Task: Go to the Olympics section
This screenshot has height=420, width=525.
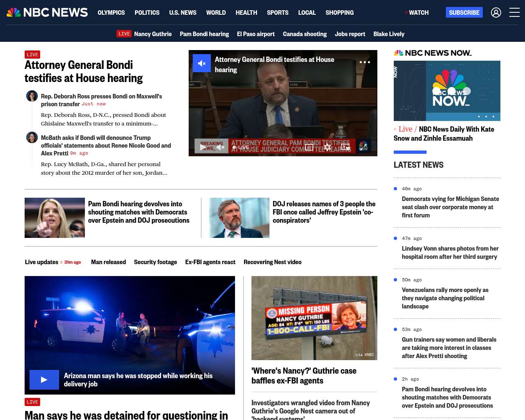Action: point(111,13)
